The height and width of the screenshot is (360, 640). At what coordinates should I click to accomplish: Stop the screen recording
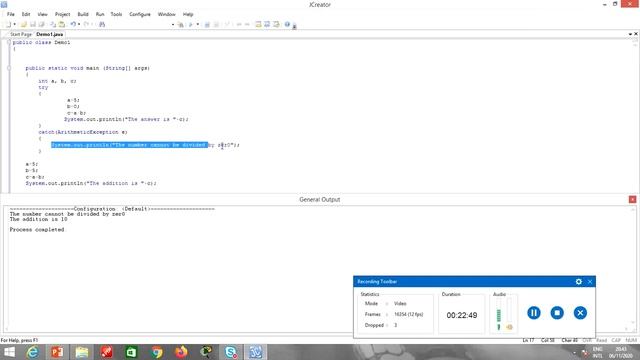coord(557,313)
